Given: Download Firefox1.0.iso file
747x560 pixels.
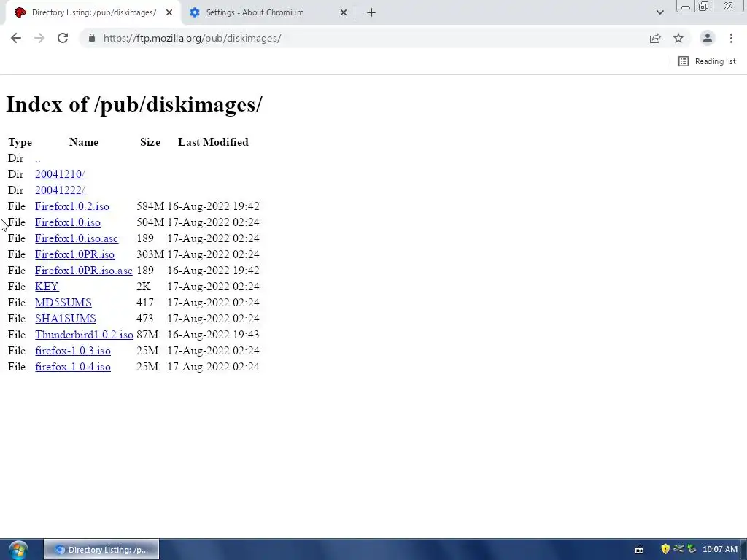Looking at the screenshot, I should coord(68,222).
